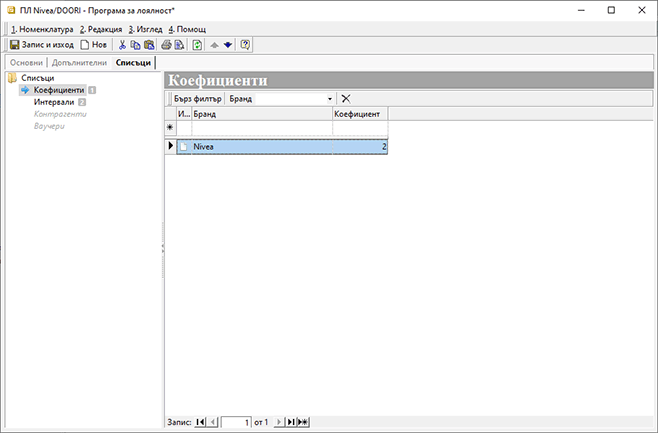This screenshot has height=433, width=658.
Task: Click the Paste clipboard icon
Action: tap(149, 44)
